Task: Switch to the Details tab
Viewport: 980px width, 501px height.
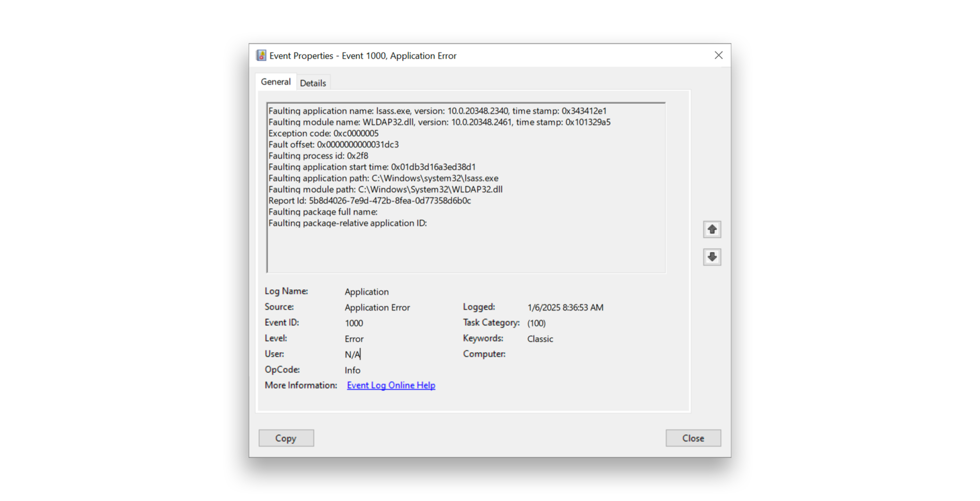Action: coord(313,82)
